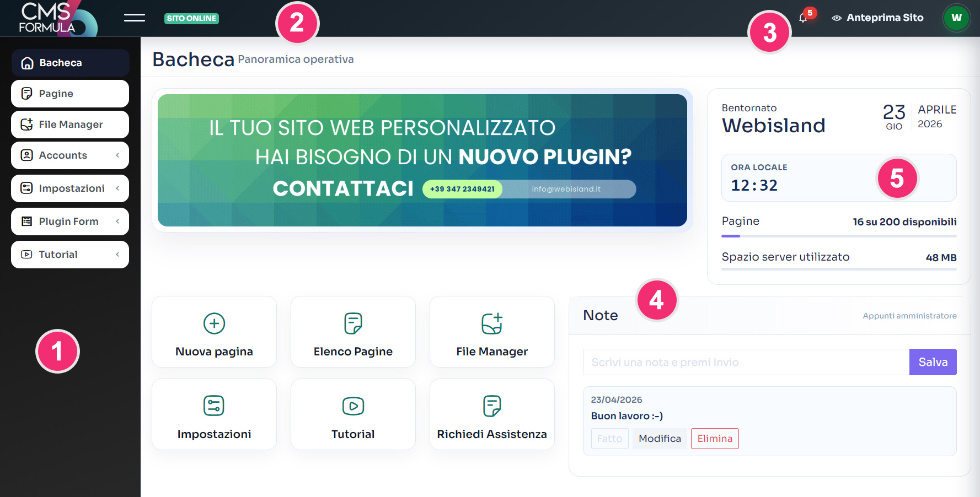Viewport: 980px width, 497px height.
Task: Open Elenco Pagine shortcut card
Action: point(353,332)
